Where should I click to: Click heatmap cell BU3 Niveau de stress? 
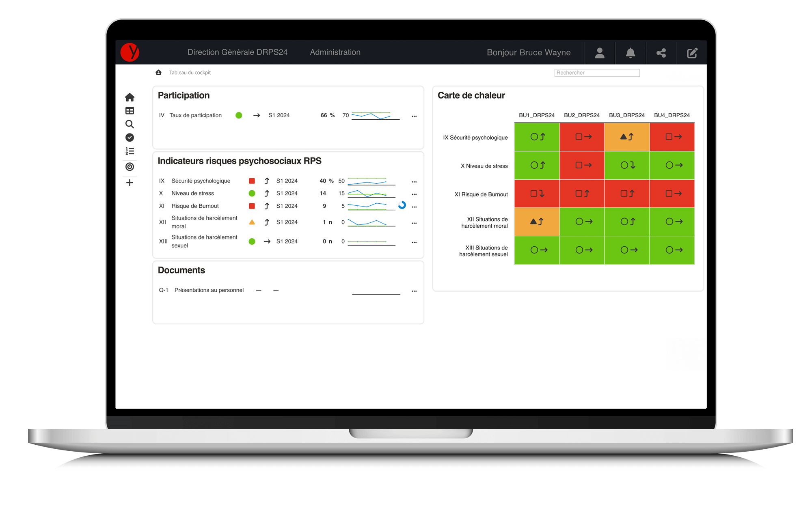tap(627, 166)
